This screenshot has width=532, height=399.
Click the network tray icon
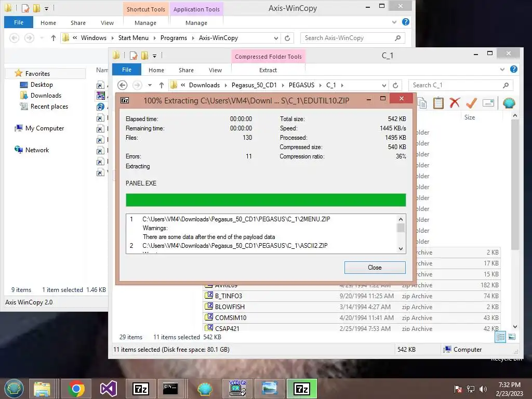coord(471,389)
